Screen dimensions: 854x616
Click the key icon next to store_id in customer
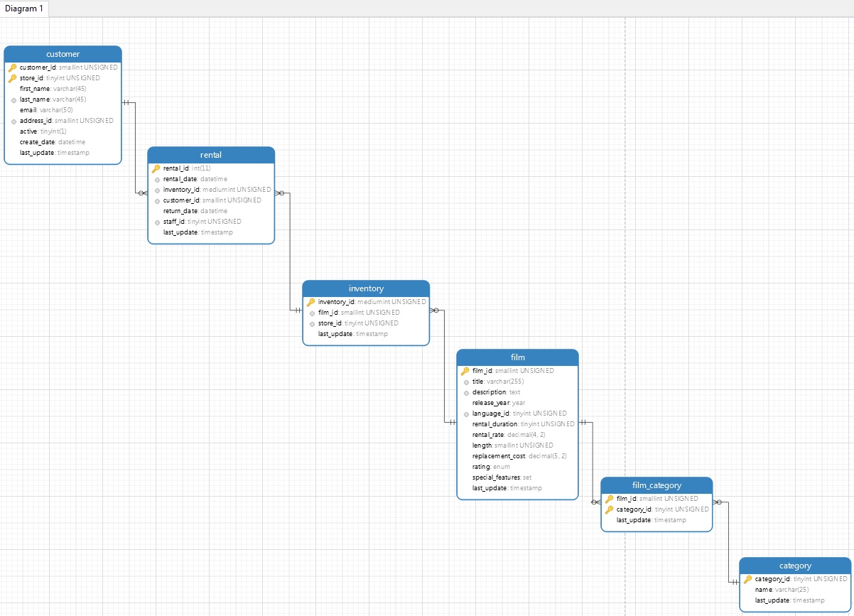[13, 78]
